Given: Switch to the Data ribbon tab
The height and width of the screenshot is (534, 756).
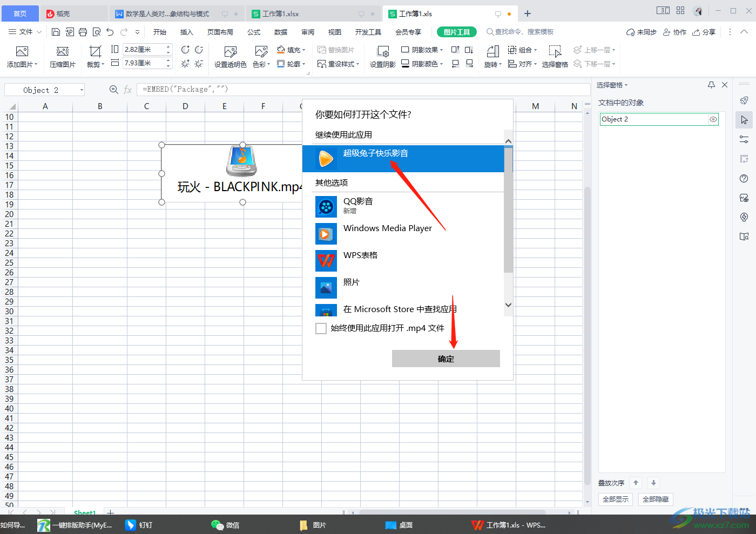Looking at the screenshot, I should coord(281,32).
